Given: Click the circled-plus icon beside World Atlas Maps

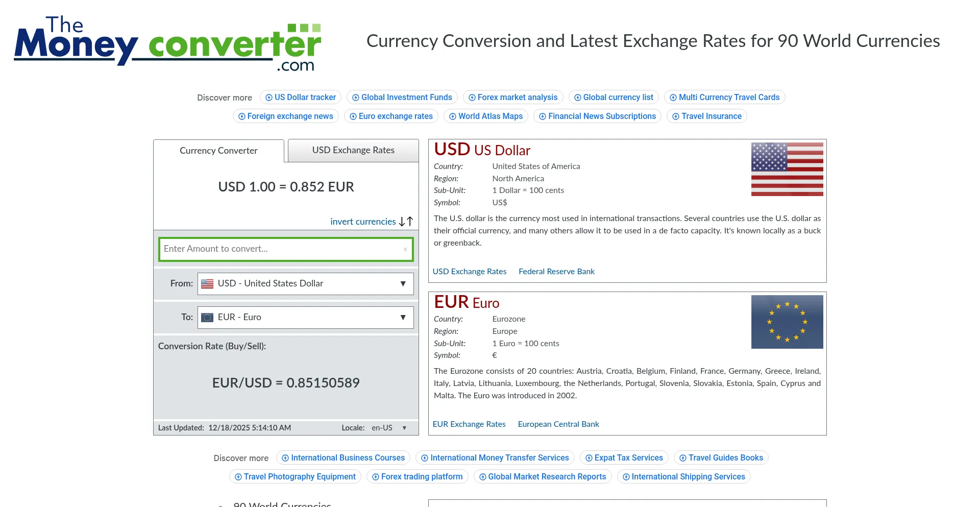Looking at the screenshot, I should 453,116.
